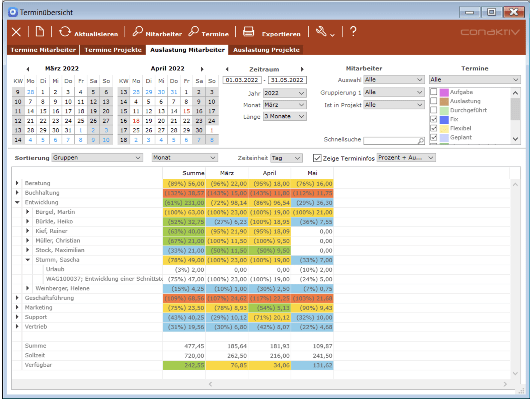Open the Jahr 2022 dropdown

point(285,93)
